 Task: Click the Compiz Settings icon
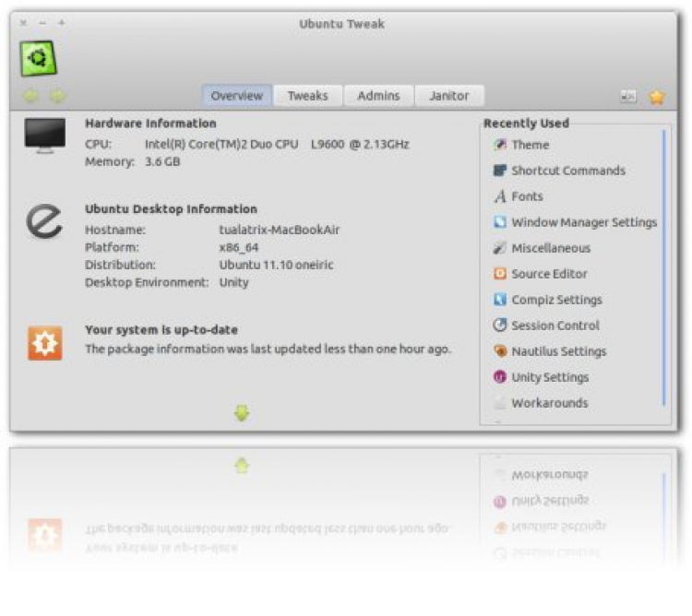coord(499,300)
